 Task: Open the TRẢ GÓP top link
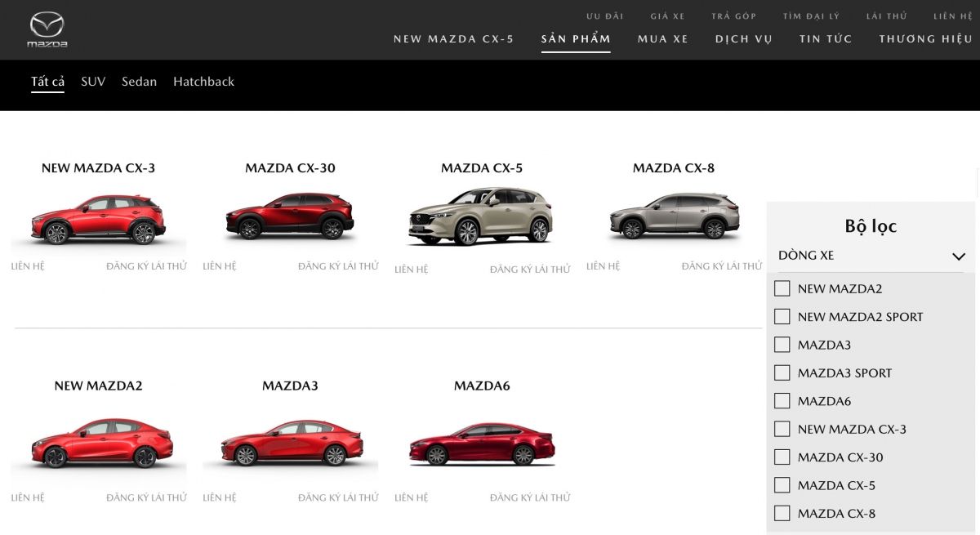point(733,16)
